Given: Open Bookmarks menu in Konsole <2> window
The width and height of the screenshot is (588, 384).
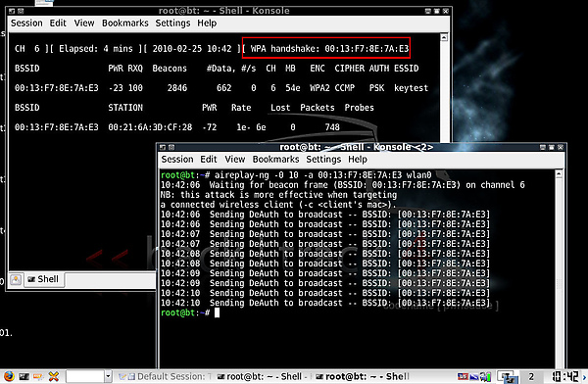Looking at the screenshot, I should [x=276, y=160].
